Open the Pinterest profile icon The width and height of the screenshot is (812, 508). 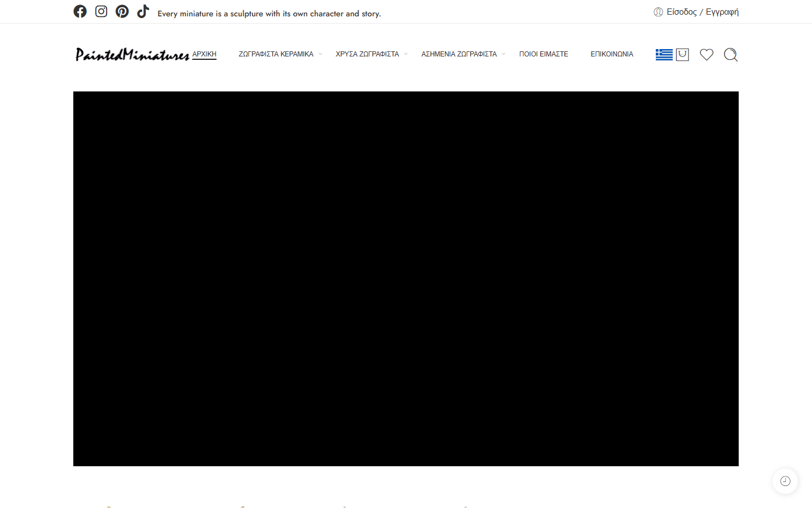point(122,11)
